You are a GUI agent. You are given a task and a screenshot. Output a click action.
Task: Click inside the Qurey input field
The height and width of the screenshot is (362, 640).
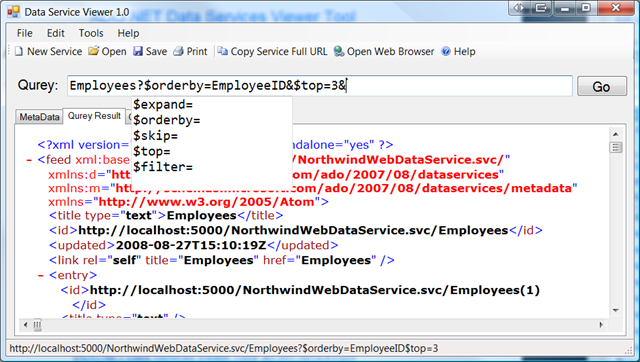point(320,86)
